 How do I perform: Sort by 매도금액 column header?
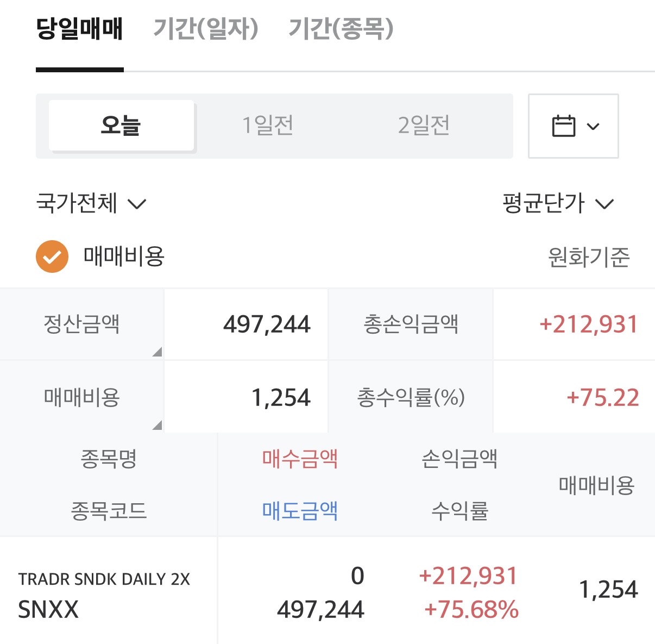300,511
